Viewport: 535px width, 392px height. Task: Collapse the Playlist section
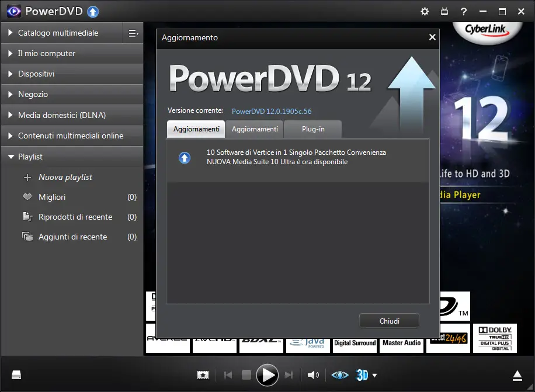tap(72, 157)
